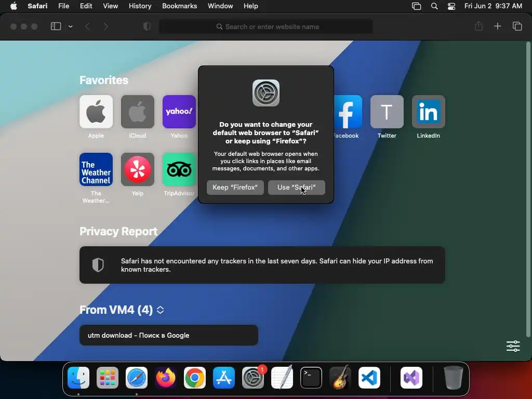
Task: Open the Apple favorite tile
Action: pyautogui.click(x=96, y=112)
